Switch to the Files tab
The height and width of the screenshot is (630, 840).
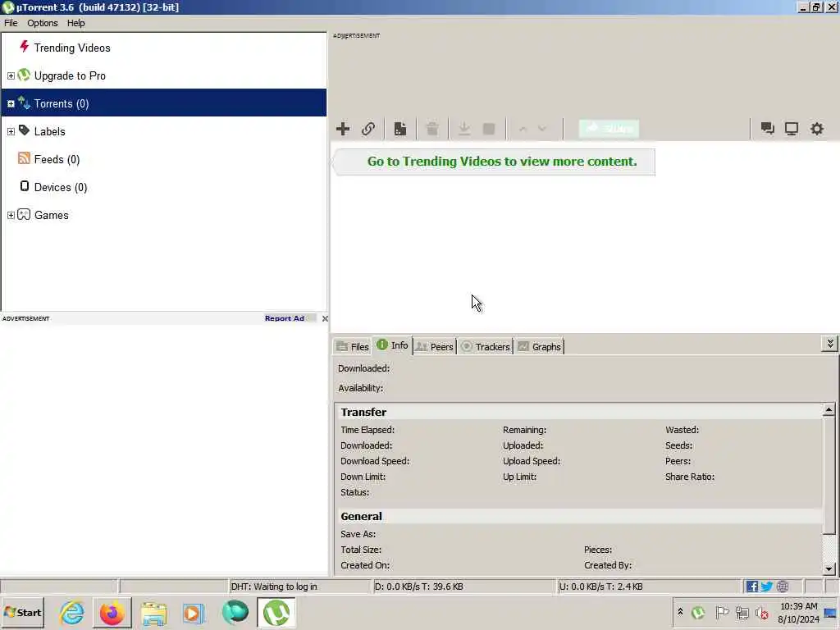[x=353, y=347]
